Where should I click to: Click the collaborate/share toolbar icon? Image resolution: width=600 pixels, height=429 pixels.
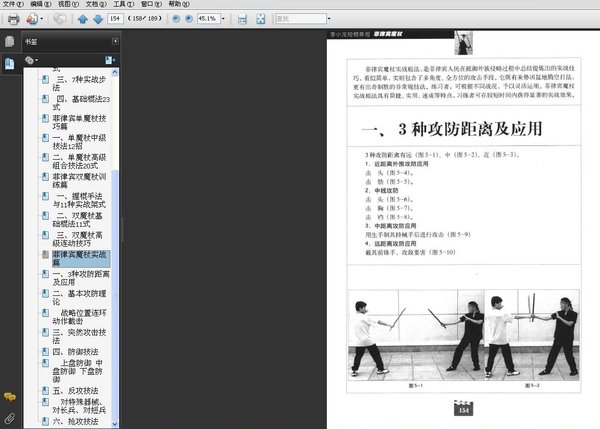(32, 19)
